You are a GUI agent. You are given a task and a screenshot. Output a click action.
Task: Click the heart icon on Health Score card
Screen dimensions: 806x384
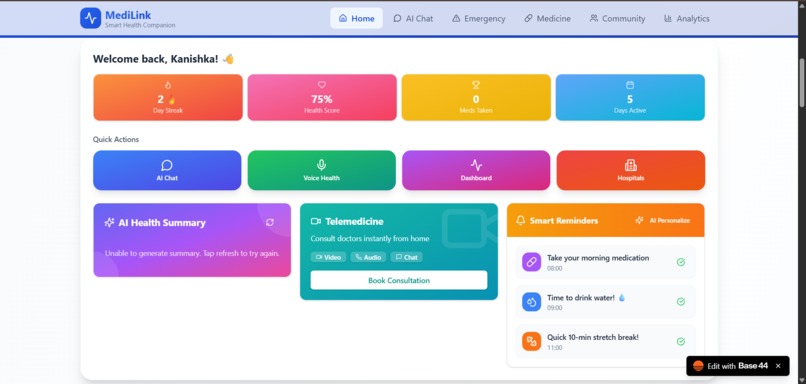click(x=322, y=85)
